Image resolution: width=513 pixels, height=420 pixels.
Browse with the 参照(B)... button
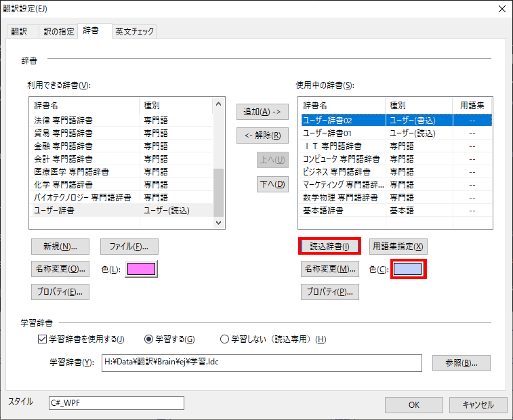pos(461,363)
